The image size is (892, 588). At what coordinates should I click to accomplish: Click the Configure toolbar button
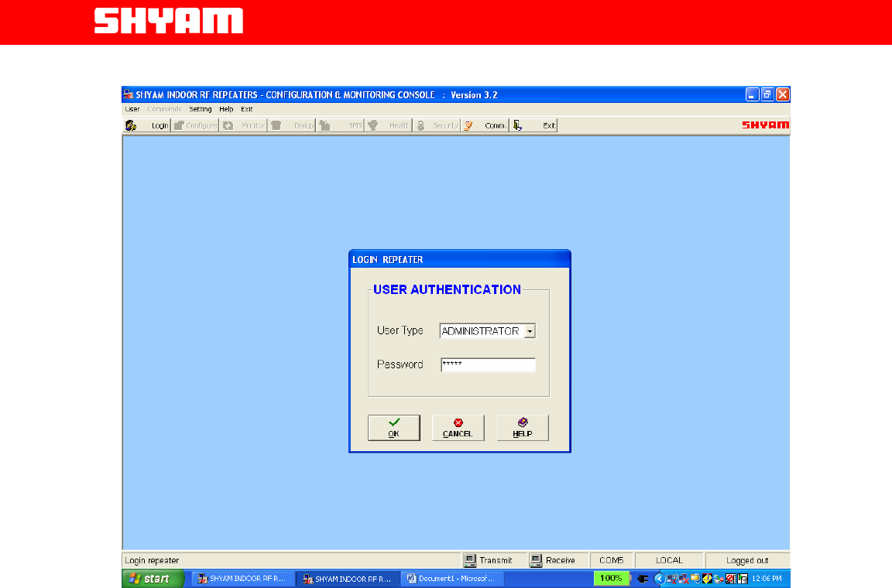coord(195,125)
